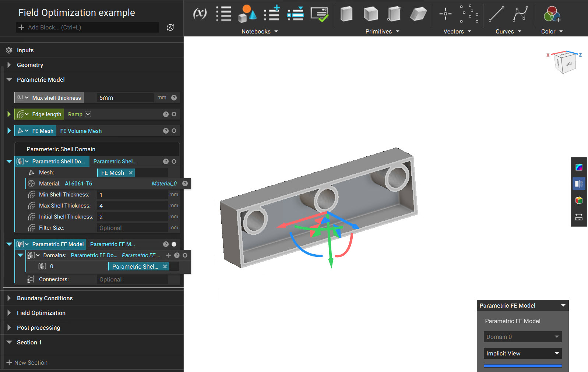
Task: Select the line curve icon
Action: click(496, 14)
